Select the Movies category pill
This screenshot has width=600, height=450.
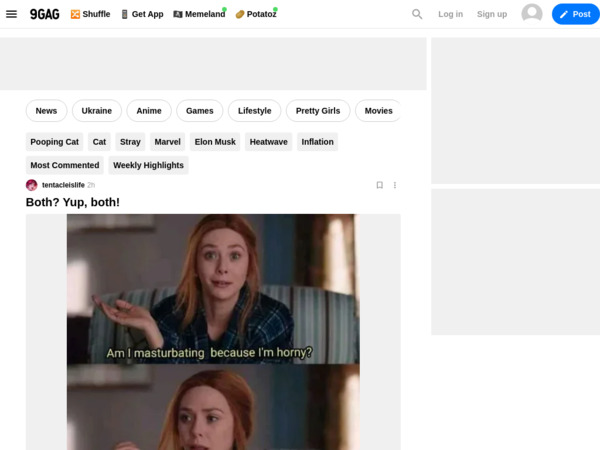point(378,111)
